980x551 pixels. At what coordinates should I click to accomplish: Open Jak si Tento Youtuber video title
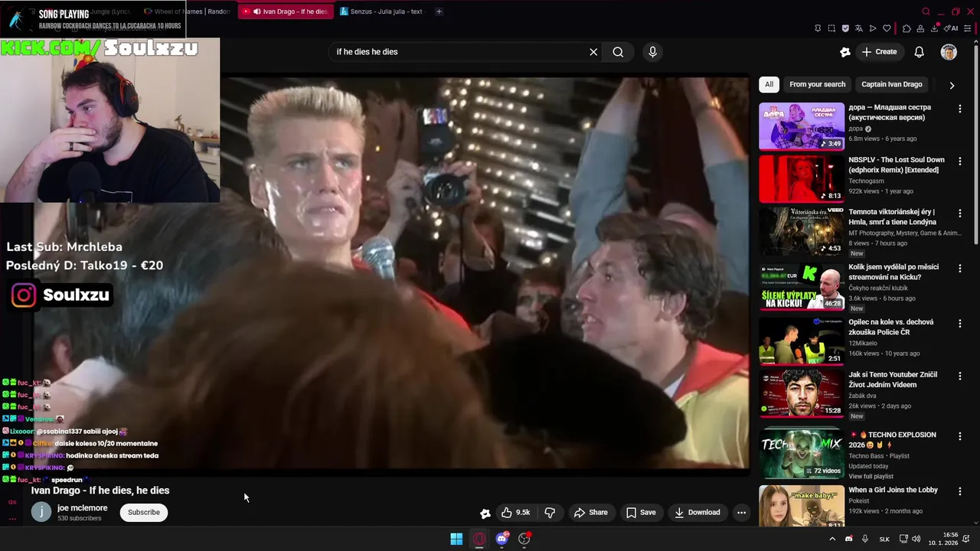pyautogui.click(x=893, y=380)
